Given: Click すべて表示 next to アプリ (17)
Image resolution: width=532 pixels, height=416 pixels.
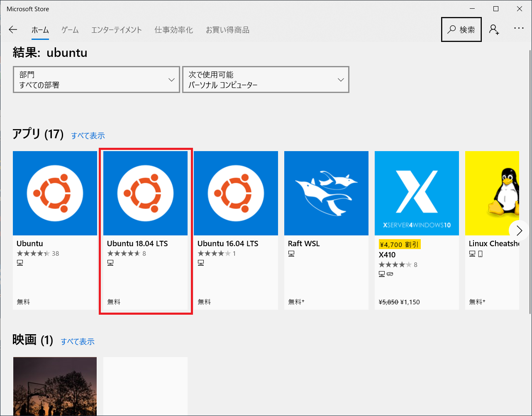Looking at the screenshot, I should tap(88, 136).
